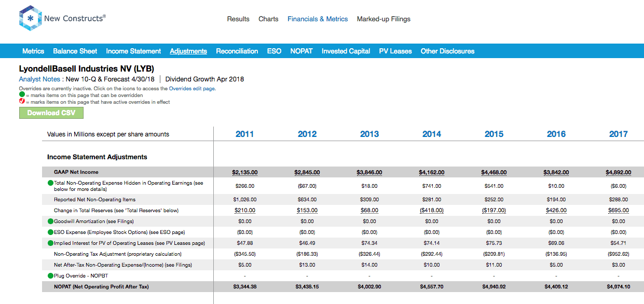644x304 pixels.
Task: View the Income Statement tab
Action: tap(133, 51)
